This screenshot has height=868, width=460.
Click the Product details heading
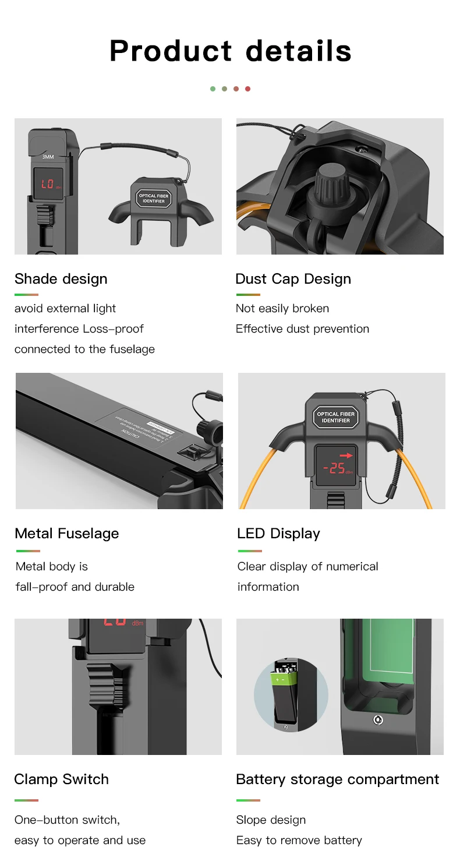[x=231, y=51]
